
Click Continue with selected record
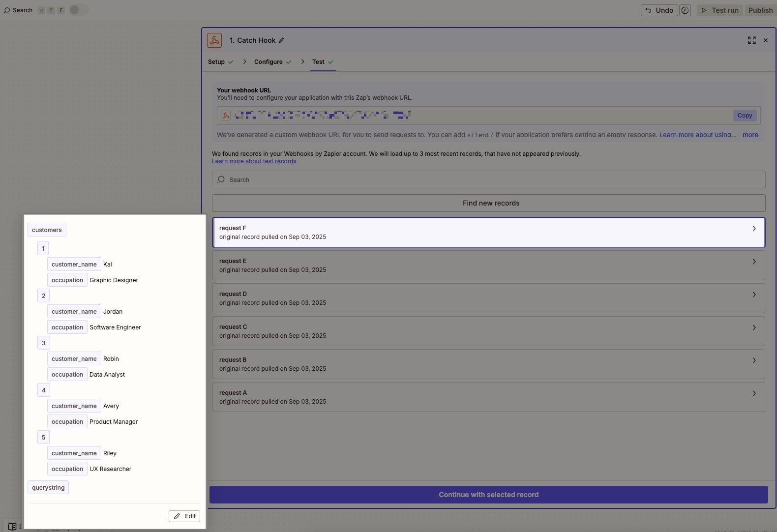(488, 495)
